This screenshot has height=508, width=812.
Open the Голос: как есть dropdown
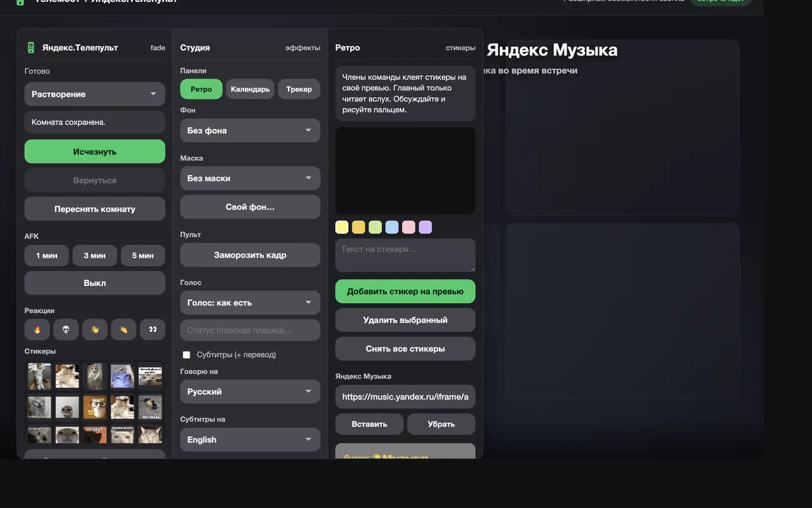[250, 303]
